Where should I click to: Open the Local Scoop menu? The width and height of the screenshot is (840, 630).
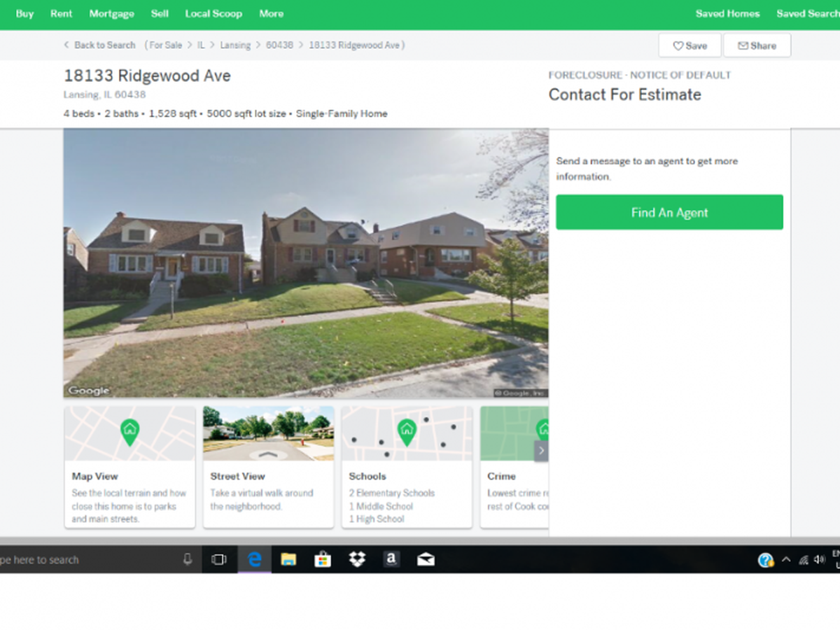(x=213, y=13)
